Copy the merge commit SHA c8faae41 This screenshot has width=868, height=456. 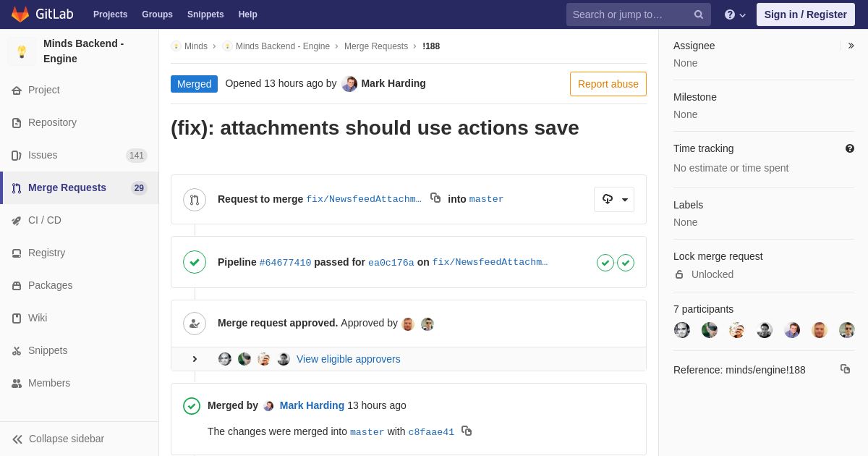click(x=467, y=431)
